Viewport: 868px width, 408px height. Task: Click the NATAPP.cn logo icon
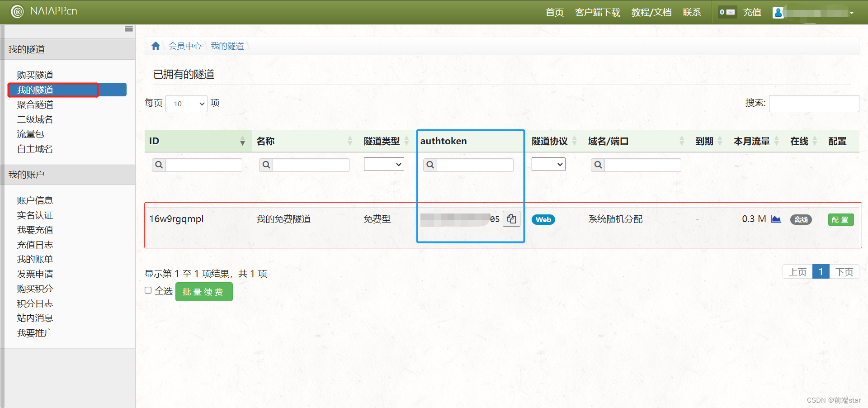click(17, 11)
